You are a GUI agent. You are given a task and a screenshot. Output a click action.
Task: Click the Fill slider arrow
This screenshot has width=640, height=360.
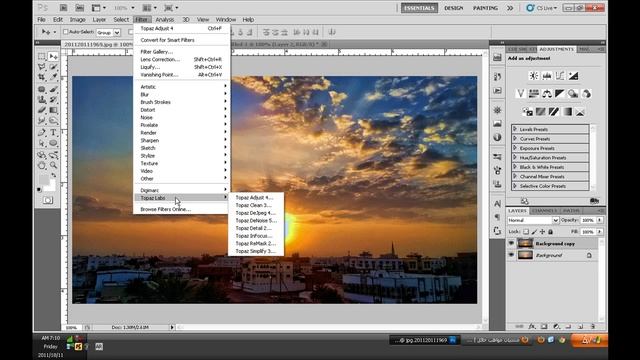pos(600,231)
